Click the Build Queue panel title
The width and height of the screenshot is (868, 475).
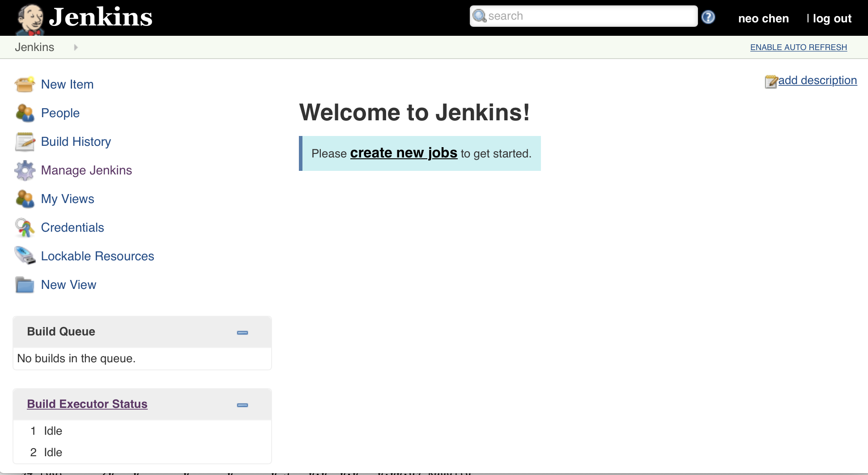[x=61, y=331]
